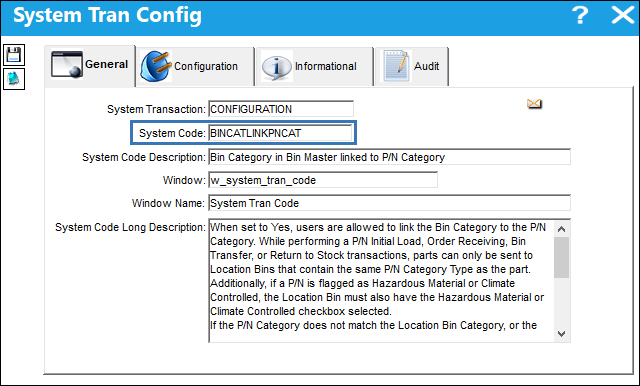Click the envelope mail icon
The height and width of the screenshot is (386, 640).
534,104
